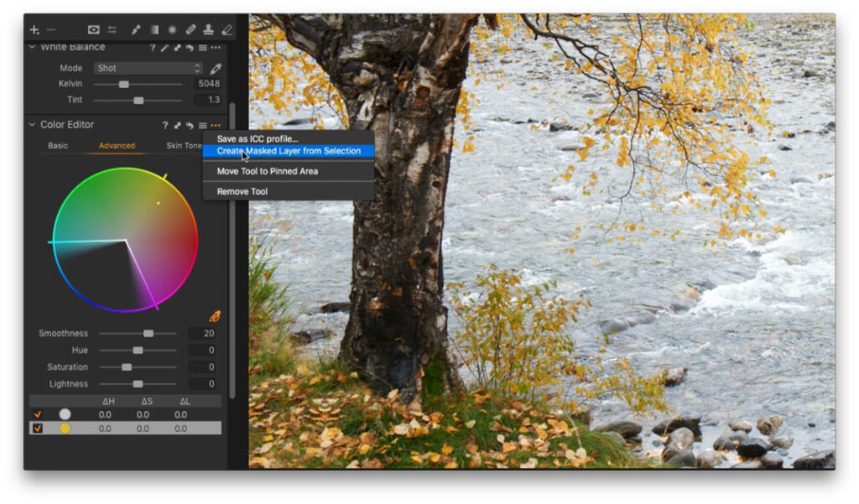Select the Radial Gradient Mask tool
This screenshot has height=504, width=859.
[x=172, y=29]
